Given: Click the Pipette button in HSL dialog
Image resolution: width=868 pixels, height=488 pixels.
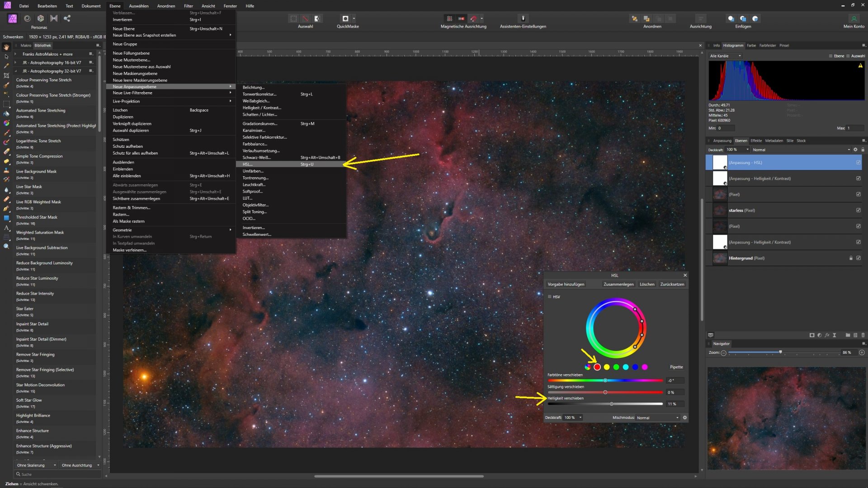Looking at the screenshot, I should (x=676, y=367).
